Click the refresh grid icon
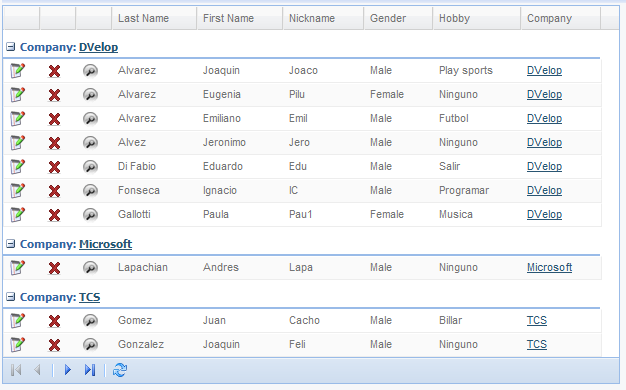The height and width of the screenshot is (390, 626). tap(120, 370)
